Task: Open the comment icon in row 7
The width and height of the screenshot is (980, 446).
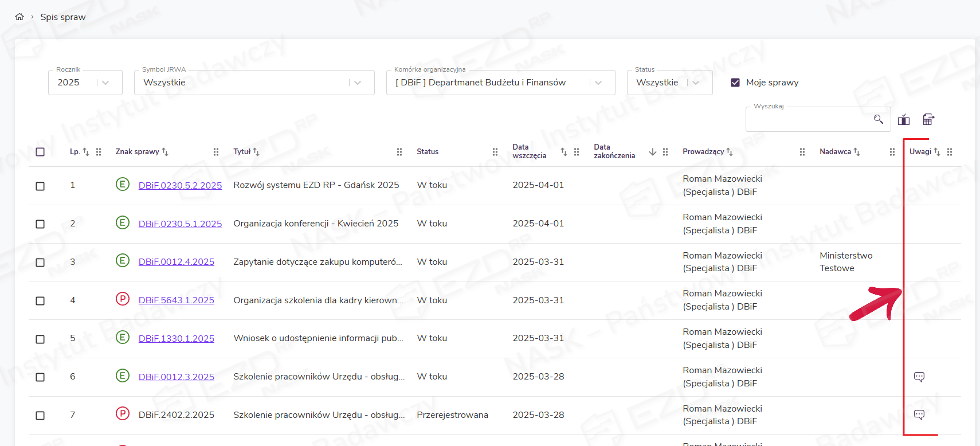Action: pos(919,415)
